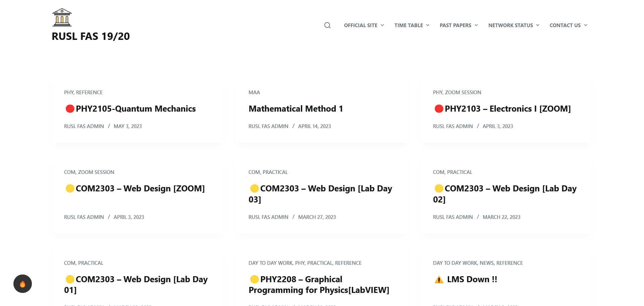Open the Contact Us menu
The height and width of the screenshot is (306, 644).
[x=565, y=25]
